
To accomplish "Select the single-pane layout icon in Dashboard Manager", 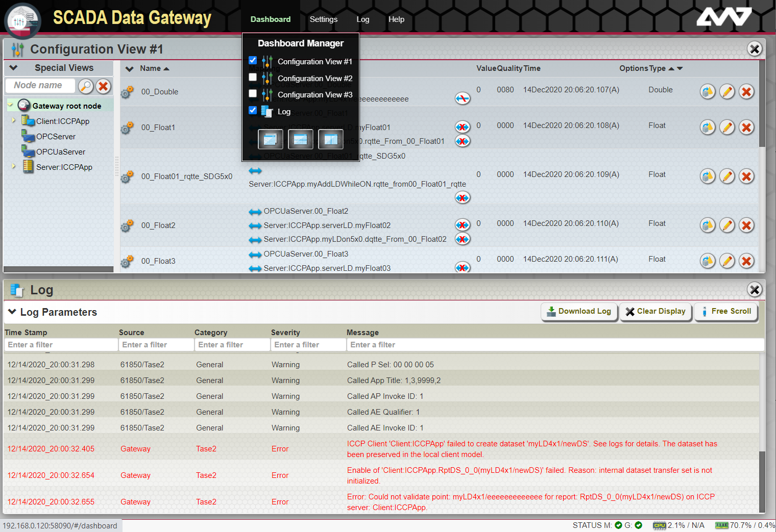I will point(270,139).
